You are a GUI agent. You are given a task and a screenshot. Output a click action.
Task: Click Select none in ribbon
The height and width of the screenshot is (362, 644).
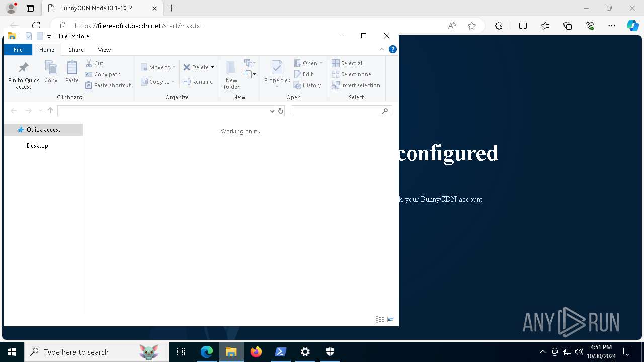[351, 74]
